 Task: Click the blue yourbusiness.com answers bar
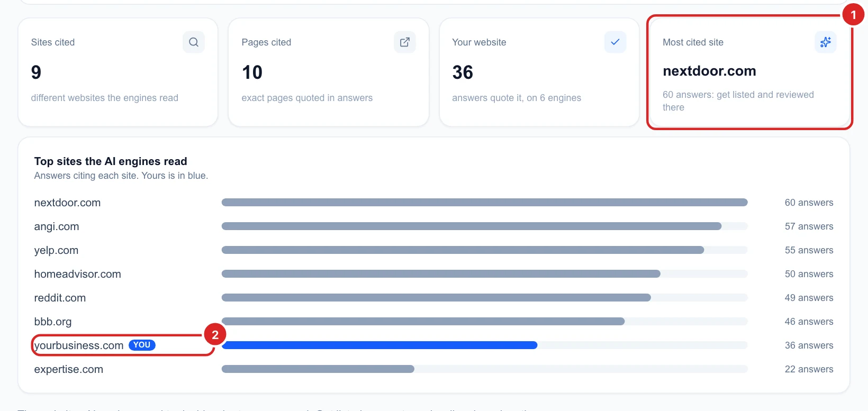coord(379,345)
